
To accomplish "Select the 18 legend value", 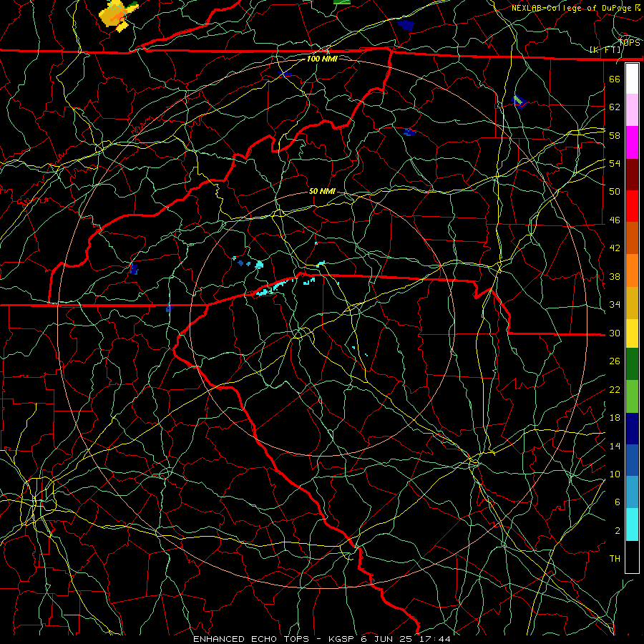I will click(x=615, y=418).
